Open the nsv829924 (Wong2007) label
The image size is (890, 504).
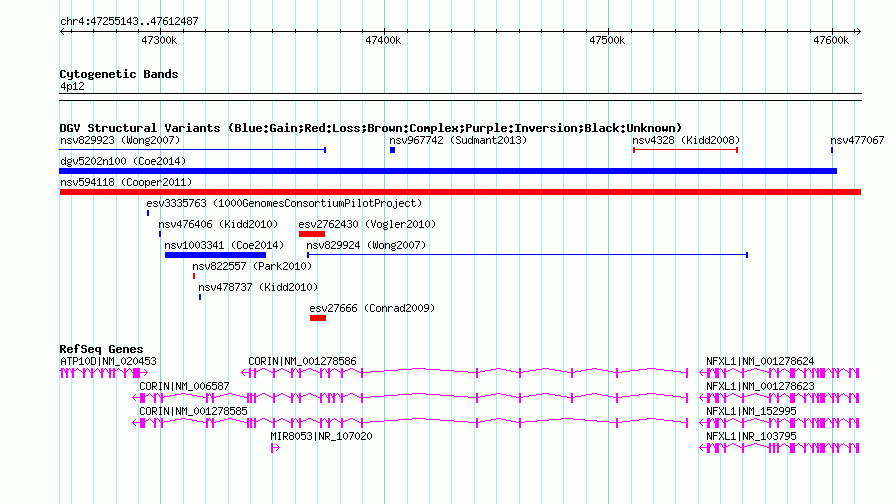[366, 245]
